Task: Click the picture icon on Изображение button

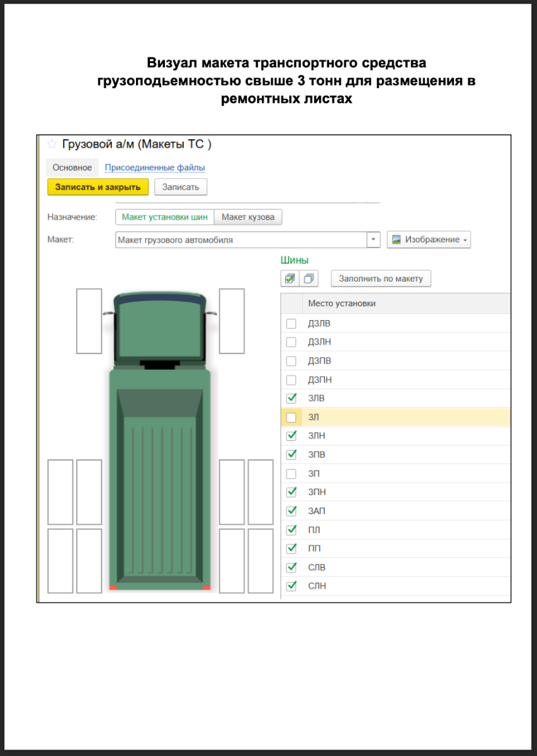Action: point(397,240)
